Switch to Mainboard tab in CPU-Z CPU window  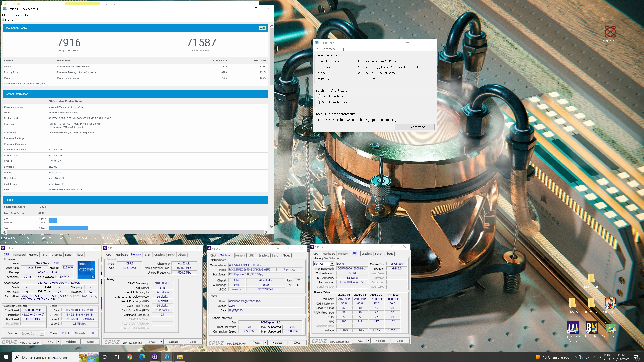pyautogui.click(x=19, y=255)
